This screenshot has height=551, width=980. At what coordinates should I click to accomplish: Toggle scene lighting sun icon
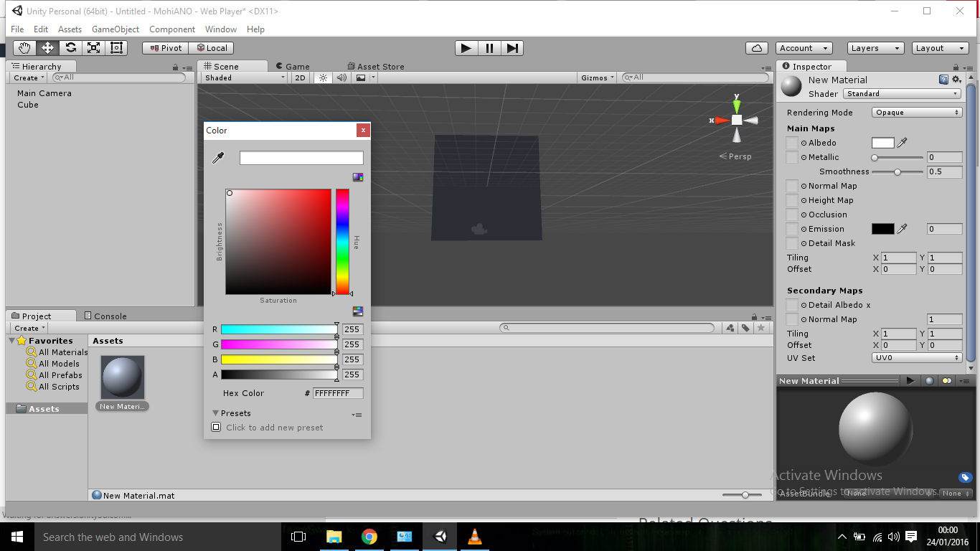(x=323, y=77)
